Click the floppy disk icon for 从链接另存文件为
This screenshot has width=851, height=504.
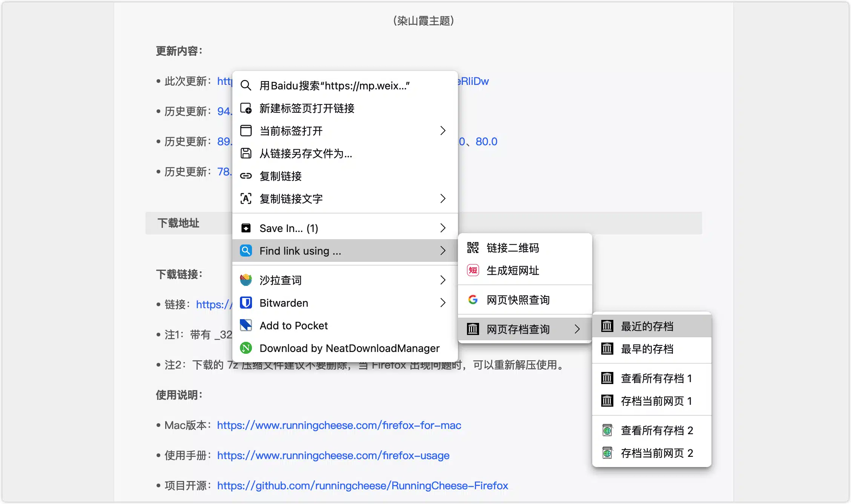[246, 154]
